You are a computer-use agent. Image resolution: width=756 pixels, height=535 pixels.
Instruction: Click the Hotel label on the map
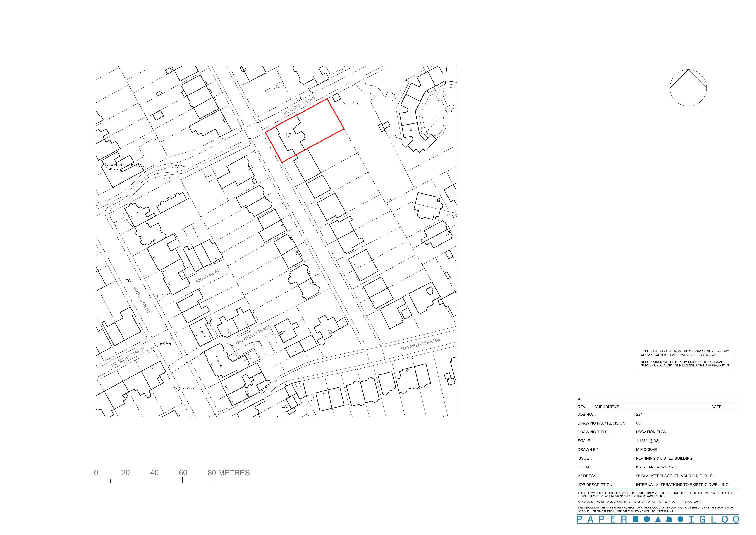pos(138,212)
